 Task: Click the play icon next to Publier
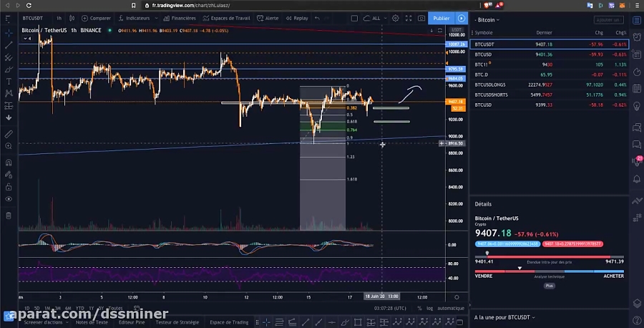pos(462,18)
